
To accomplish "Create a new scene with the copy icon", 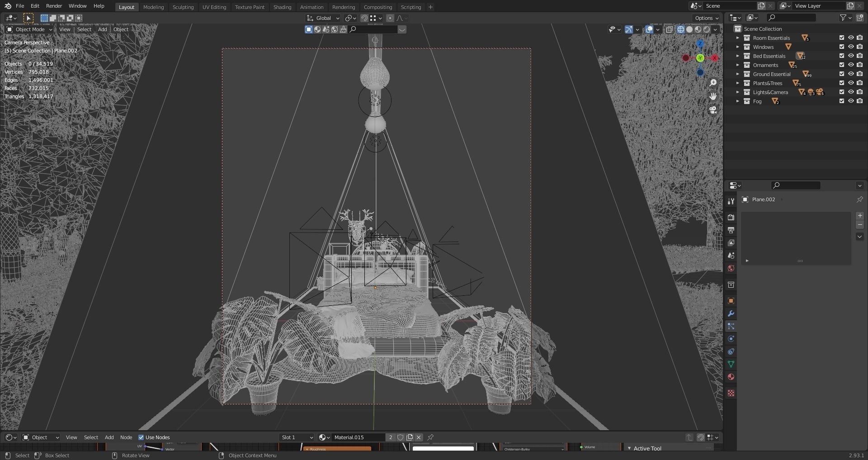I will tap(761, 6).
